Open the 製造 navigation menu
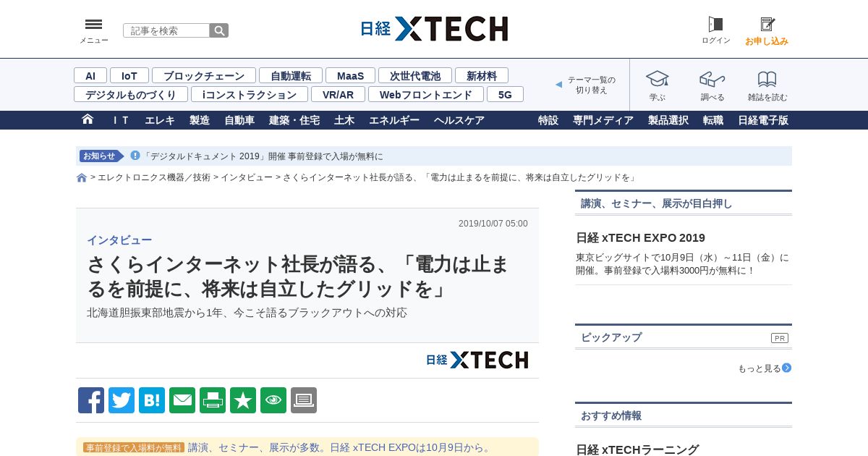The image size is (868, 456). pyautogui.click(x=200, y=120)
